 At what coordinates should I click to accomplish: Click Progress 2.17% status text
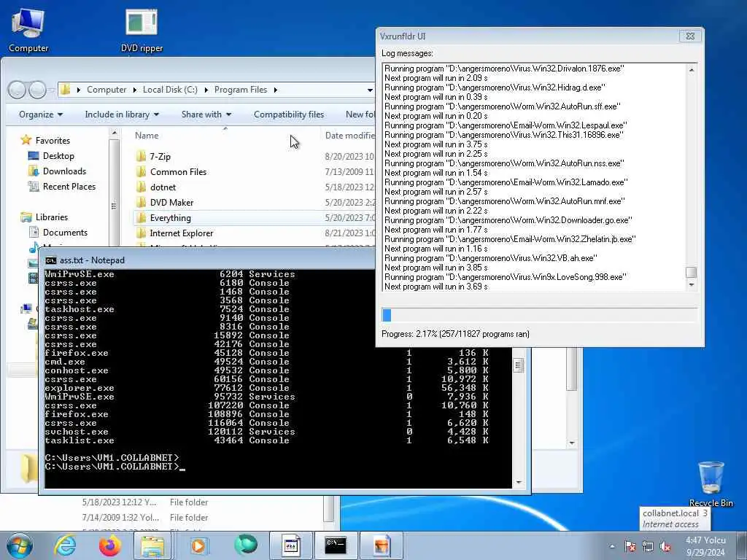pos(455,334)
